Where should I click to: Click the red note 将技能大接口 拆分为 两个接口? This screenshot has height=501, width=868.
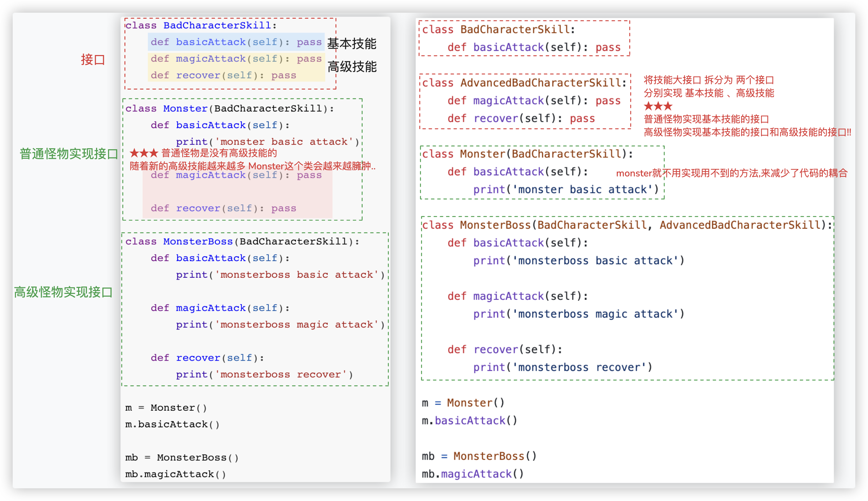click(x=708, y=80)
